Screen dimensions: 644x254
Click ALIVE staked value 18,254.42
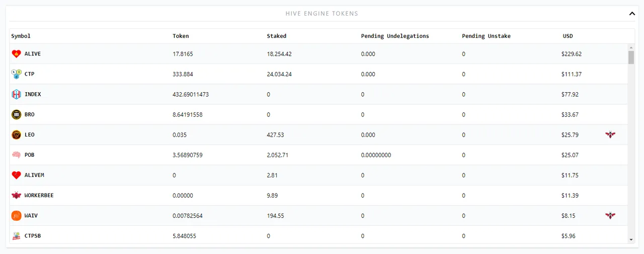tap(279, 54)
